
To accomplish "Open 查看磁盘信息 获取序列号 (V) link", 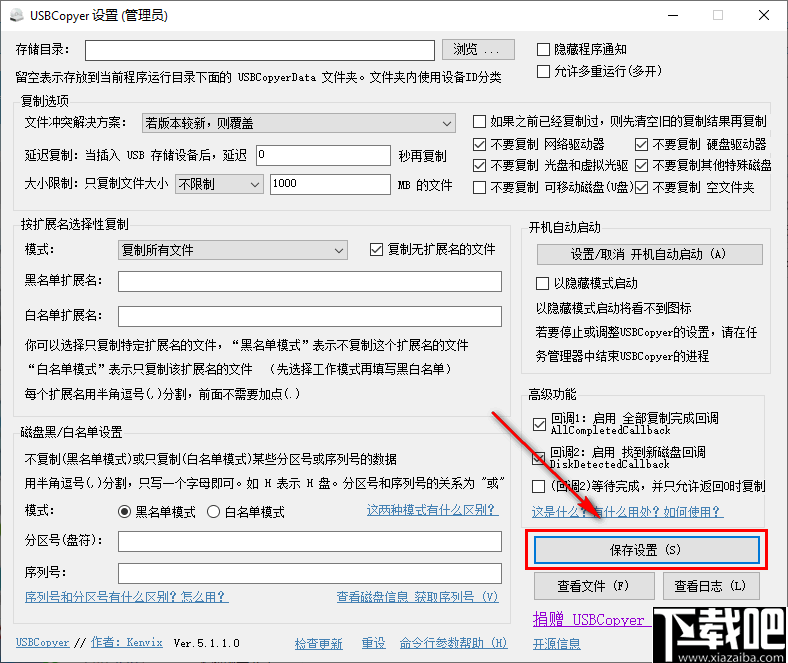I will pos(417,597).
